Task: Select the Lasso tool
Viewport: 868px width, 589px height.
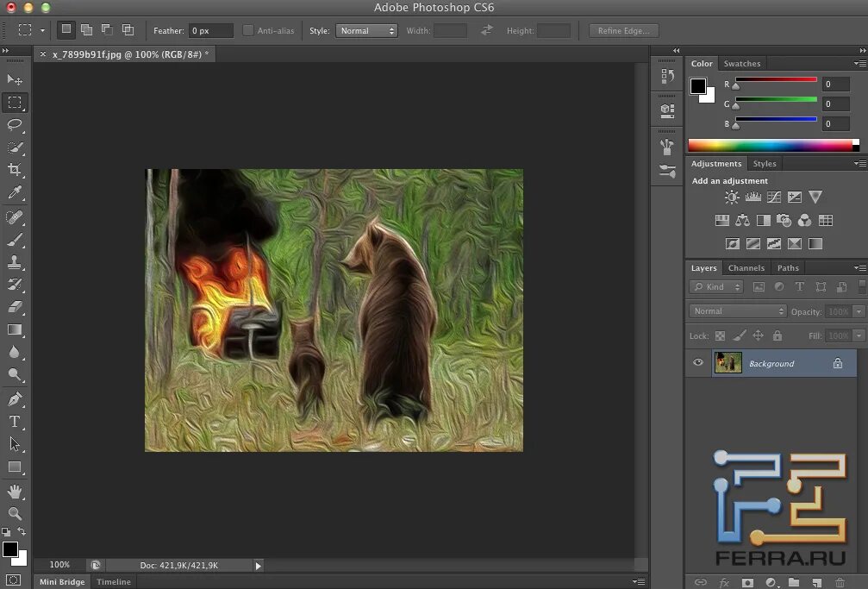Action: coord(15,125)
